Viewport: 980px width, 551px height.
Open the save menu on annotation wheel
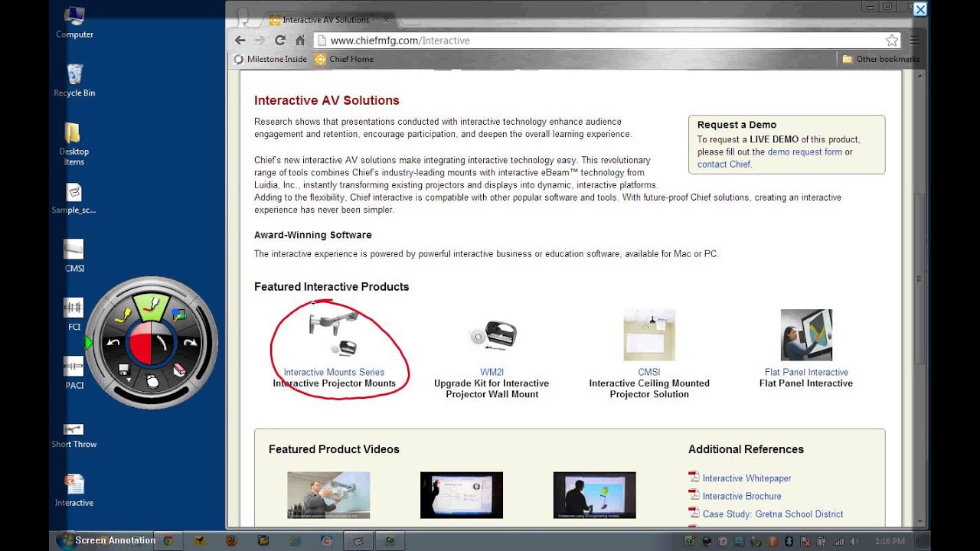tap(123, 370)
